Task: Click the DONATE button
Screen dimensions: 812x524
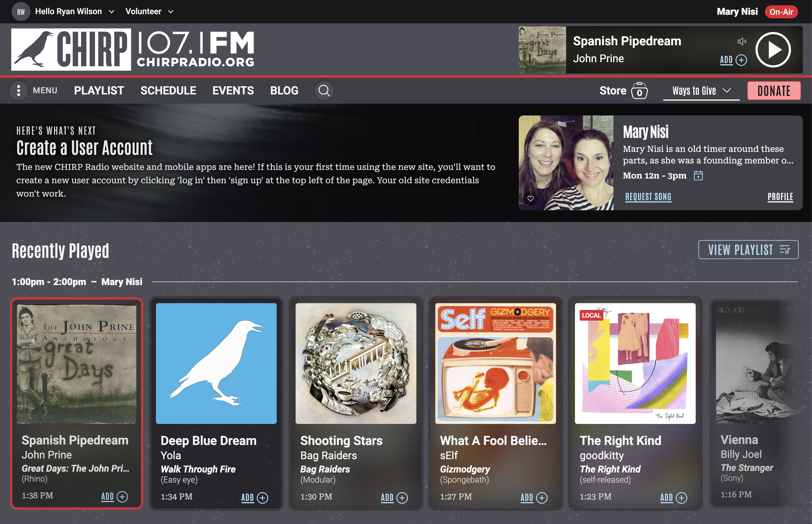Action: [x=774, y=91]
